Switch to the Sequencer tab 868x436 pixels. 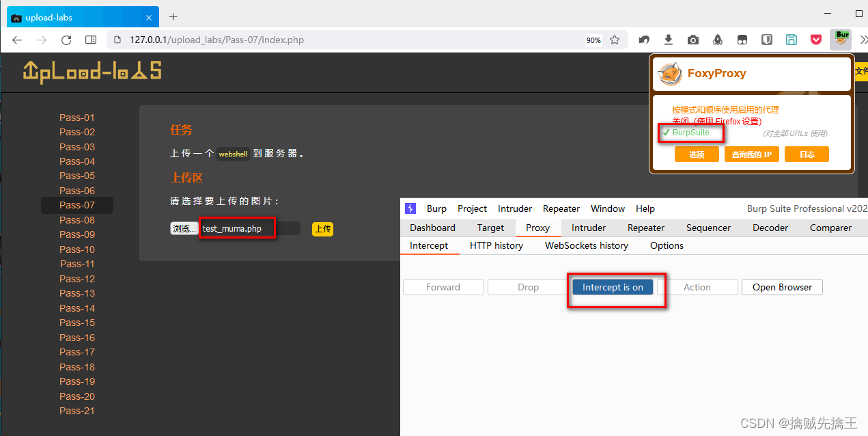(x=708, y=228)
